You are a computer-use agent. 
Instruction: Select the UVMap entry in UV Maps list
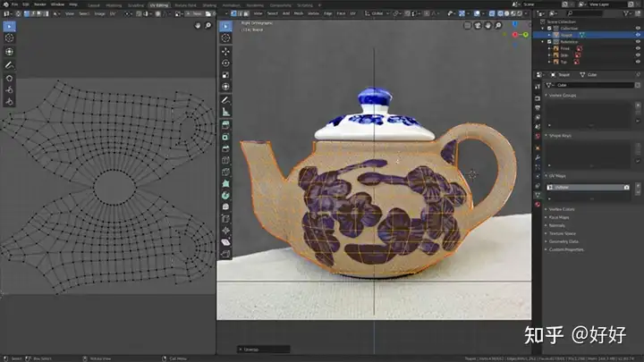[589, 187]
